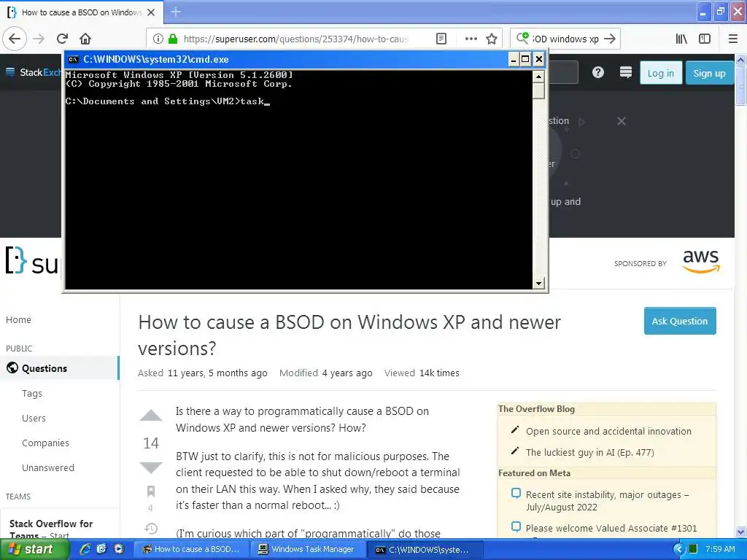This screenshot has height=560, width=747.
Task: Show sidebars icon in Firefox toolbar
Action: point(705,39)
